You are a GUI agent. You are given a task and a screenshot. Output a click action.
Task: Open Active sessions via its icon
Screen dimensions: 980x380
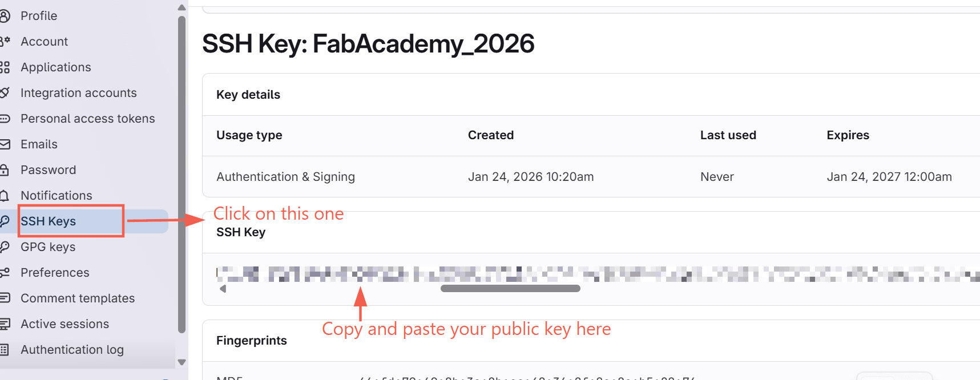[6, 324]
